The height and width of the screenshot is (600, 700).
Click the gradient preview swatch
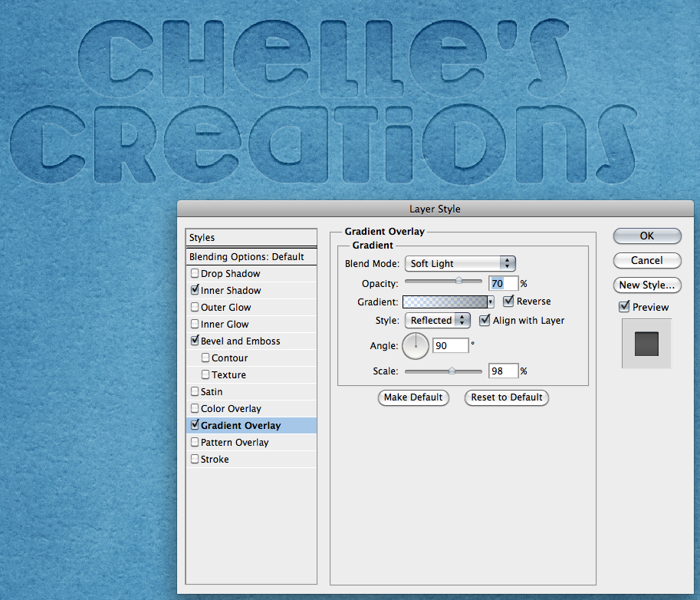[x=445, y=302]
